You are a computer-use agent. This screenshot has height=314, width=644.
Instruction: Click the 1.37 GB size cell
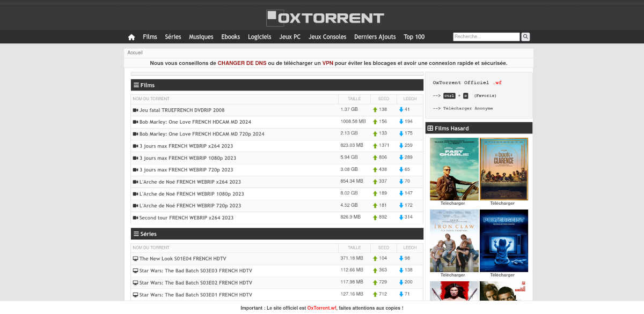click(x=349, y=109)
